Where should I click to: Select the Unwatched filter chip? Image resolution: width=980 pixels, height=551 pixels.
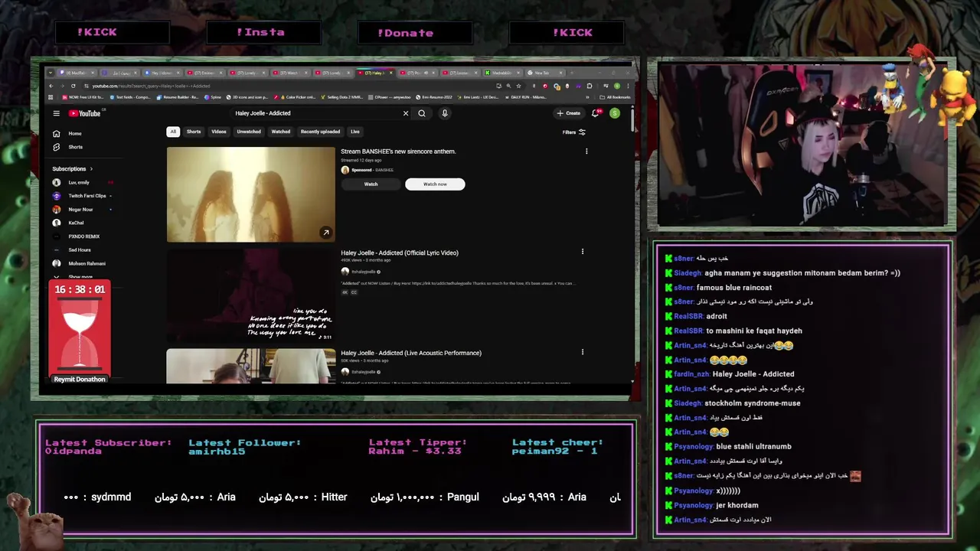(249, 132)
